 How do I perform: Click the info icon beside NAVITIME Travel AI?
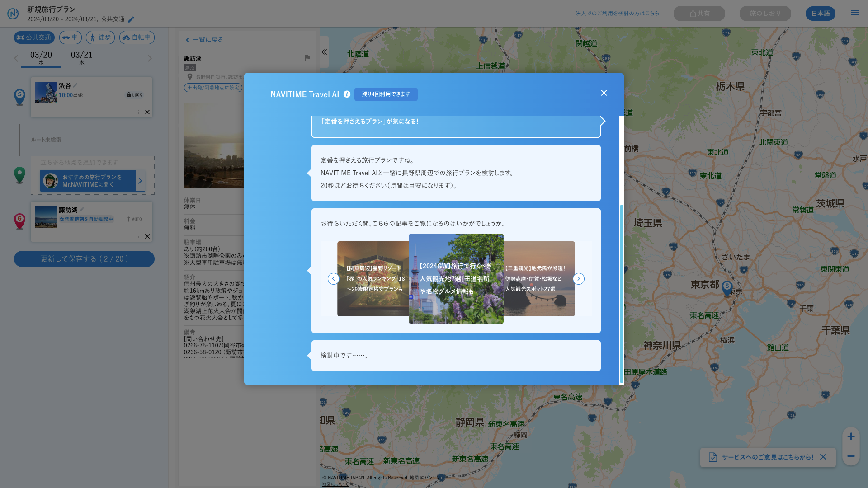pos(347,94)
